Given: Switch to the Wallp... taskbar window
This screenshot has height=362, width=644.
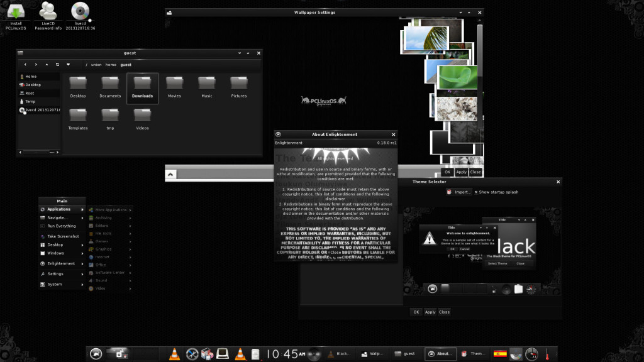Looking at the screenshot, I should (372, 354).
